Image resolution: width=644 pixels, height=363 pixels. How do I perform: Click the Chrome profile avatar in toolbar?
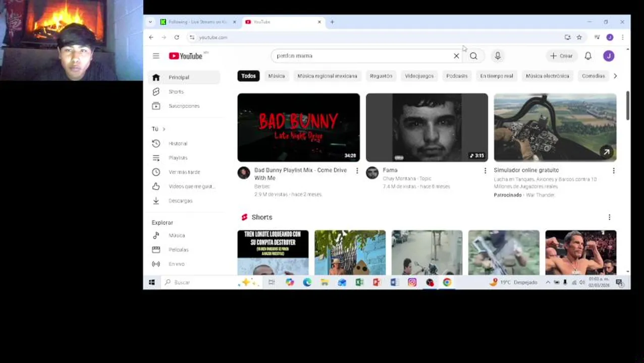point(610,37)
